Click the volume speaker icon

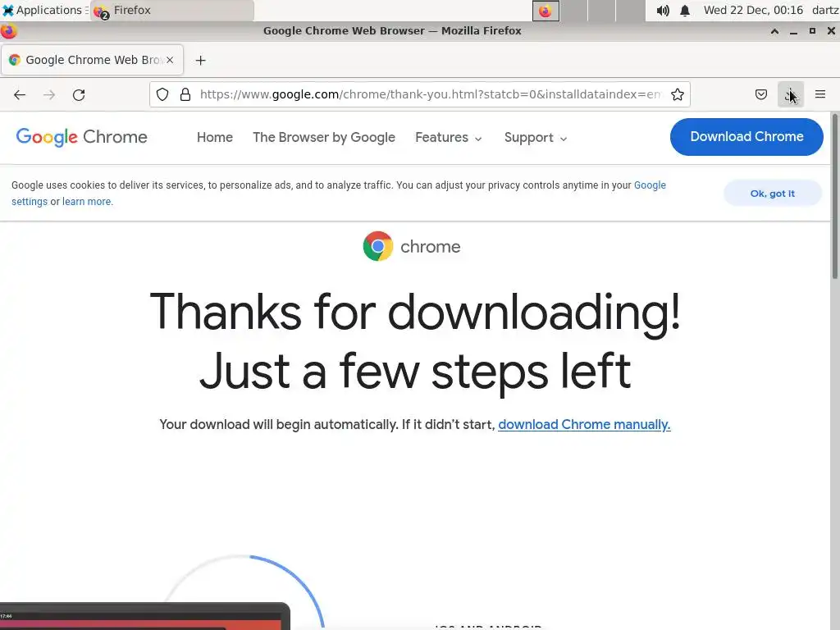pos(663,11)
